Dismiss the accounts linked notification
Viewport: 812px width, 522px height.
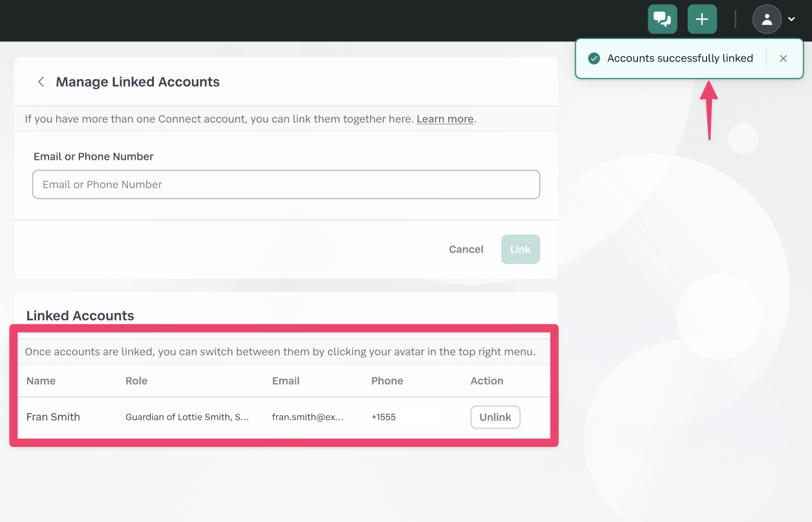[x=783, y=59]
